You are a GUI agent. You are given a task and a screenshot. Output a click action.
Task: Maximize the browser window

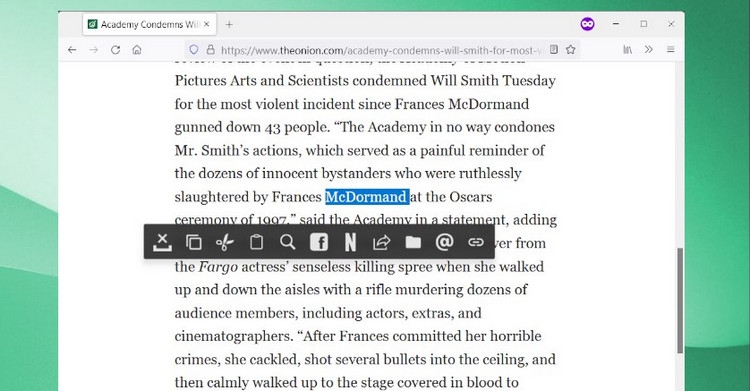pyautogui.click(x=644, y=23)
